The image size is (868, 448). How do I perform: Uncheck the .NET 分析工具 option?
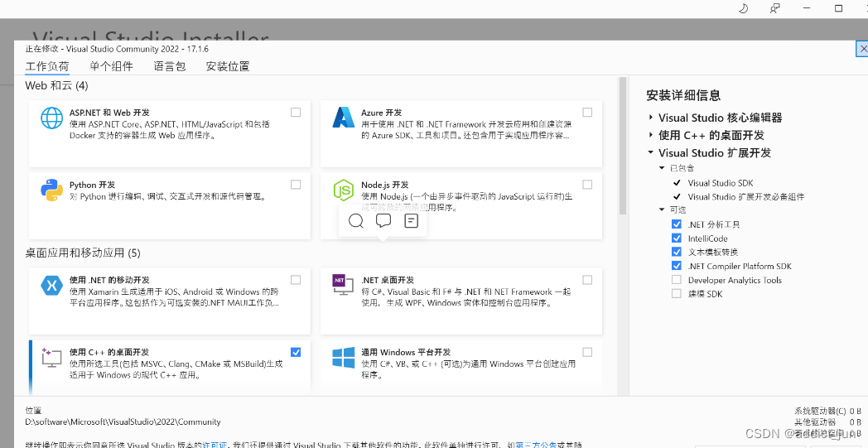[677, 224]
